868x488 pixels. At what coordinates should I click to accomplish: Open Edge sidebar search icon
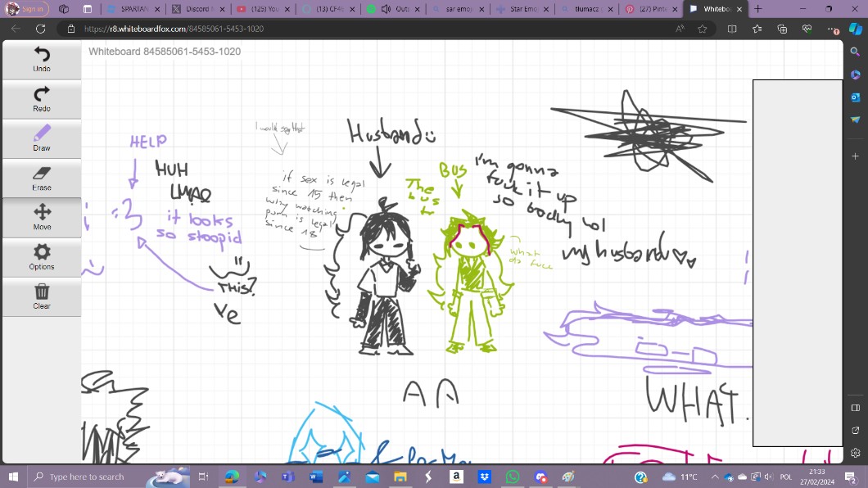click(x=855, y=52)
